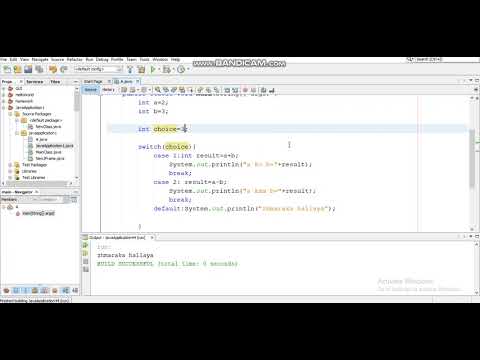The height and width of the screenshot is (360, 480).
Task: Click the History view button
Action: coord(108,90)
